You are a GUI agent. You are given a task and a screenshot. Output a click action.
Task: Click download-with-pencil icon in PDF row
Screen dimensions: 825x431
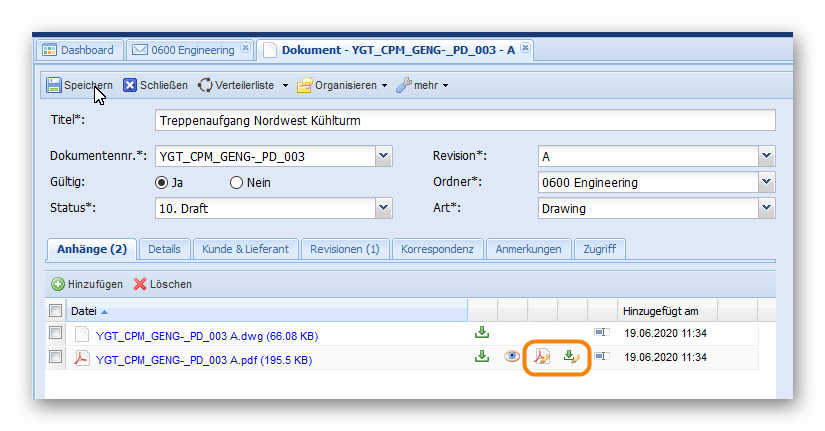coord(571,356)
